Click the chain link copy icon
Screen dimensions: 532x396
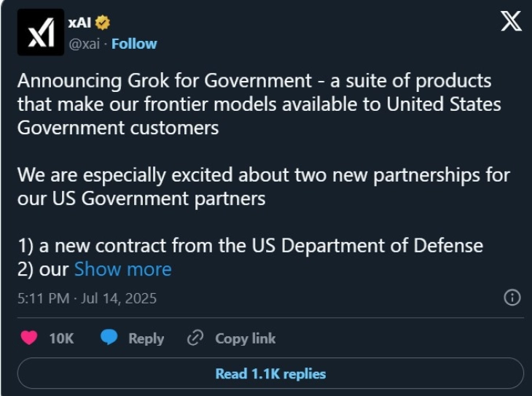pyautogui.click(x=195, y=338)
